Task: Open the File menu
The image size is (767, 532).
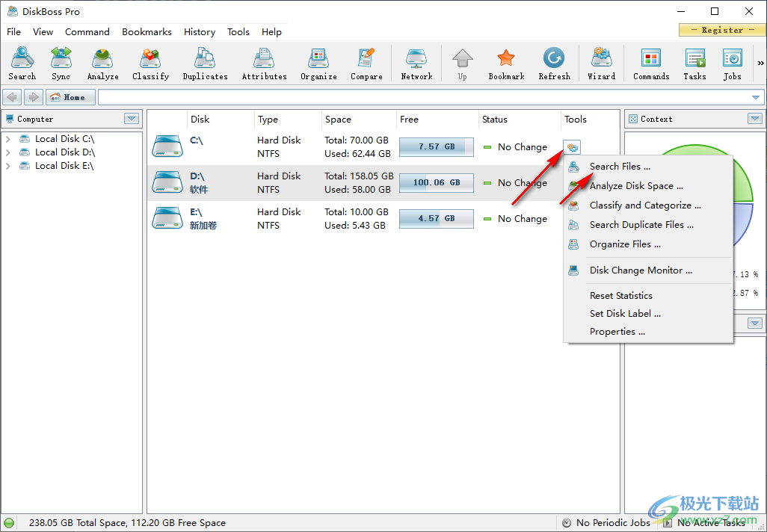Action: pos(13,32)
